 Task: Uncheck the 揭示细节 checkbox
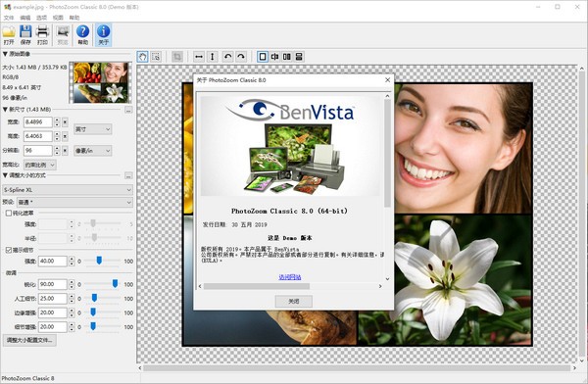[9, 250]
